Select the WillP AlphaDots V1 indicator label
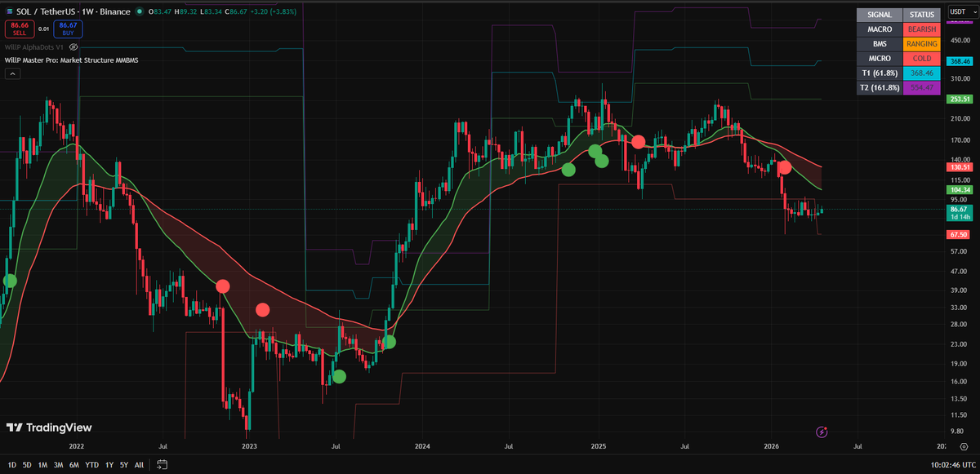Viewport: 980px width, 474px height. (x=34, y=48)
